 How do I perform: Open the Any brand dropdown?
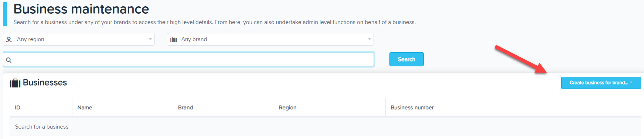point(270,39)
